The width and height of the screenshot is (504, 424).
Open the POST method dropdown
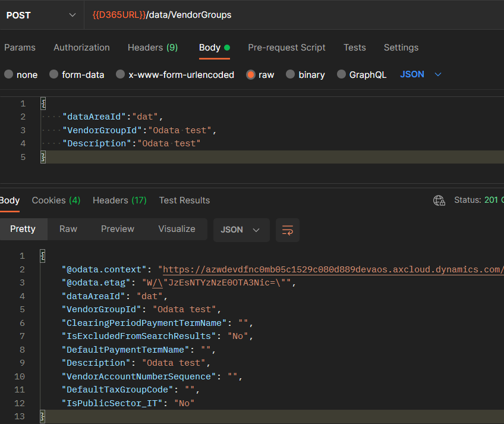coord(41,15)
